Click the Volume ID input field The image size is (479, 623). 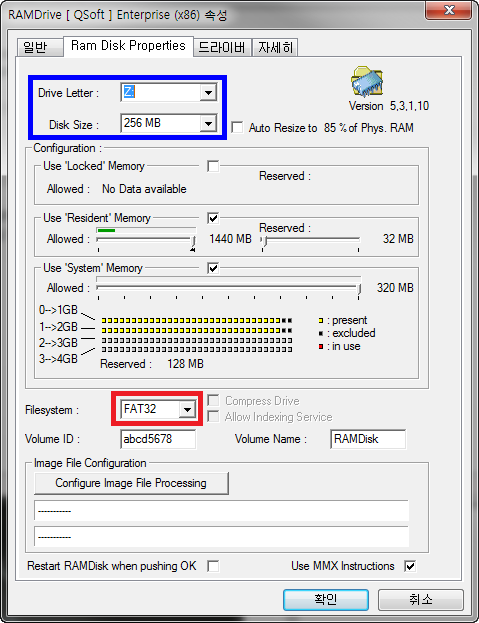(x=158, y=439)
